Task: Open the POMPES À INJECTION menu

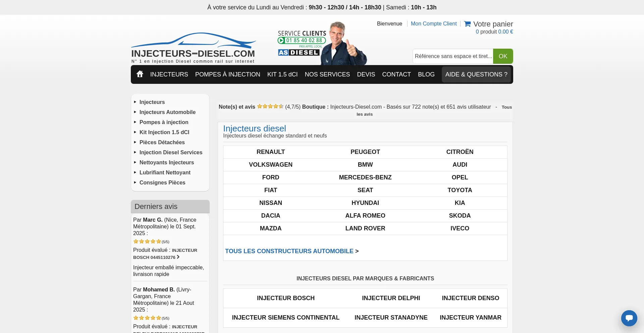Action: pyautogui.click(x=228, y=74)
